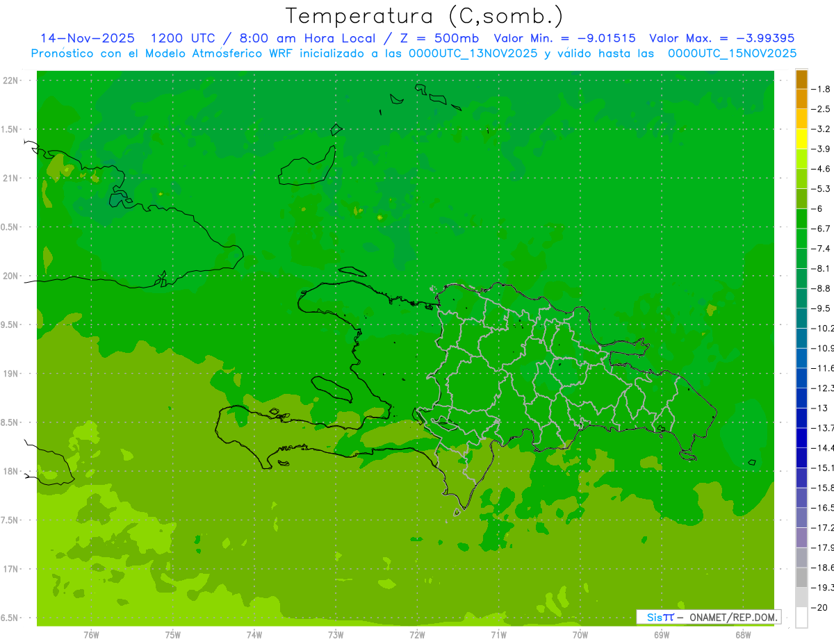Click the "-20" colorbar label

[x=819, y=608]
